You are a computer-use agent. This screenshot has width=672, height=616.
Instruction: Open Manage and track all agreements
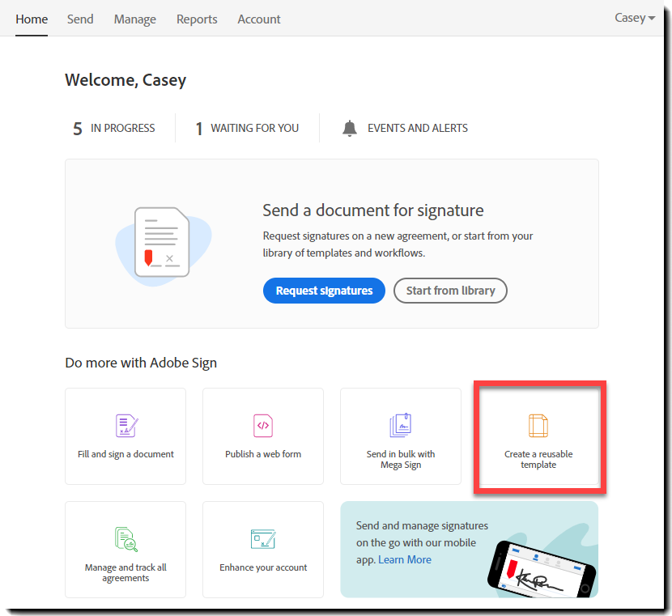[x=125, y=550]
